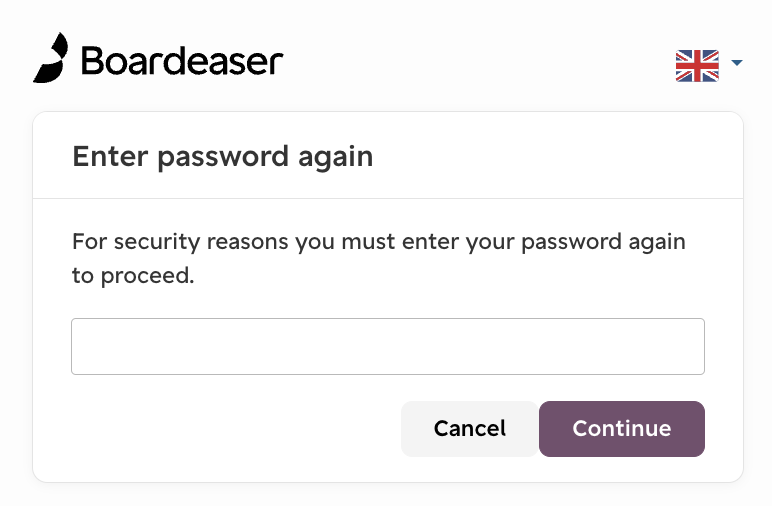Click the blank card area left of Cancel
Screen dimensions: 772x506
coord(236,429)
